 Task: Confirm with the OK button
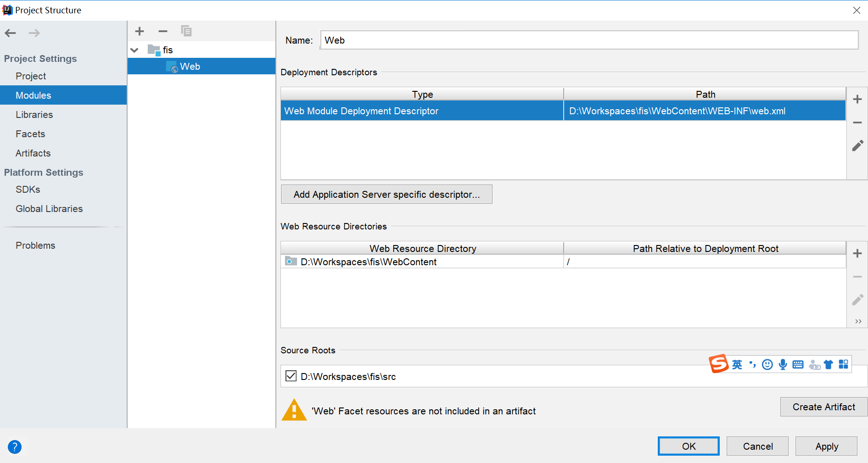(x=689, y=446)
